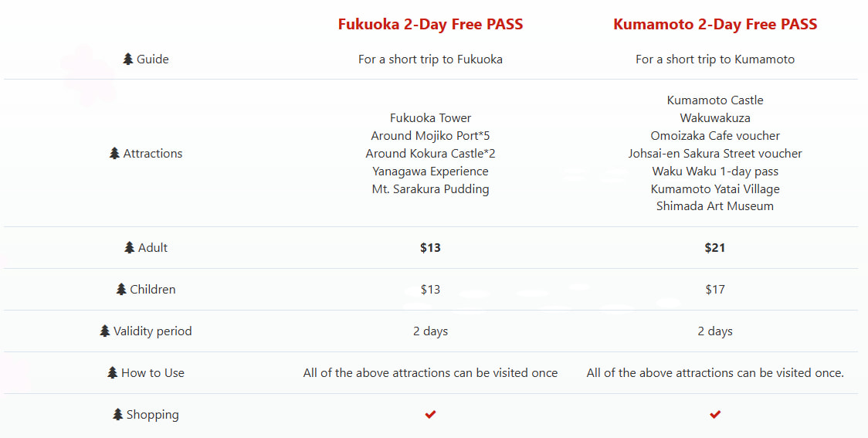Click 'For a short trip to Fukuoka' text

430,59
